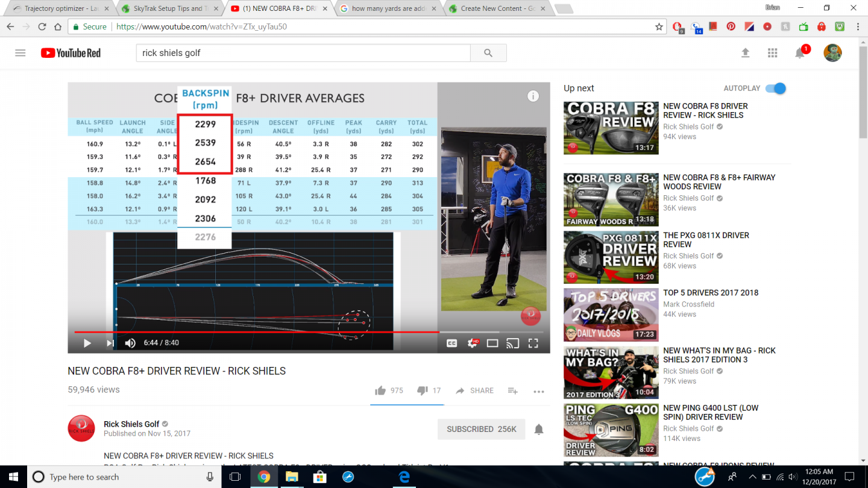Reload the current page
This screenshot has width=868, height=488.
42,27
